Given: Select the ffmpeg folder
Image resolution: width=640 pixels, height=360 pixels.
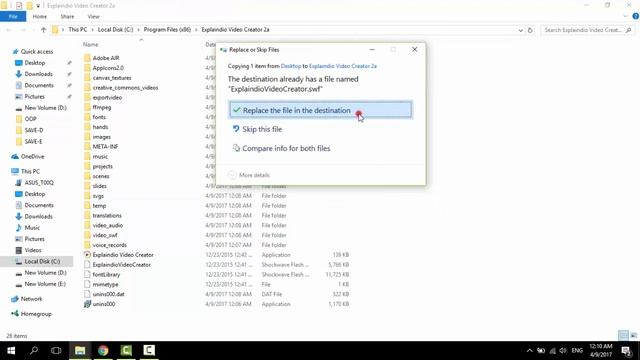Looking at the screenshot, I should pos(101,107).
